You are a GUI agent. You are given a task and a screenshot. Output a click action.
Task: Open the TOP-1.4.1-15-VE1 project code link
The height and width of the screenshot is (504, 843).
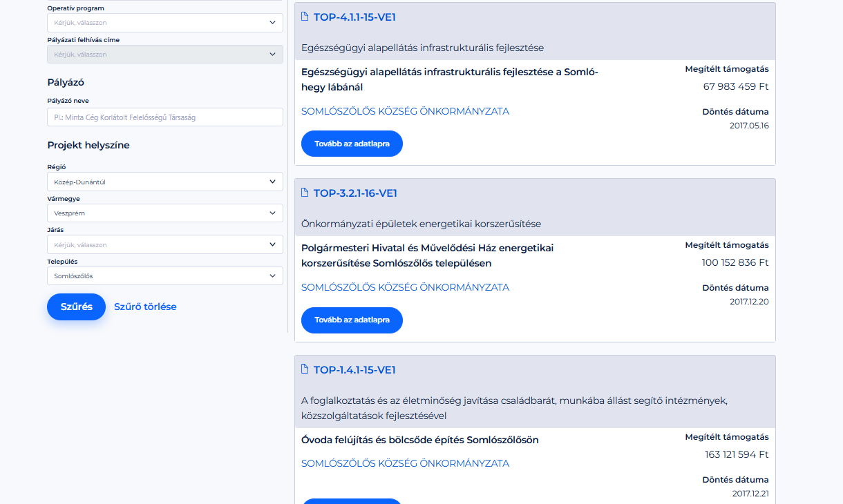[x=354, y=370]
